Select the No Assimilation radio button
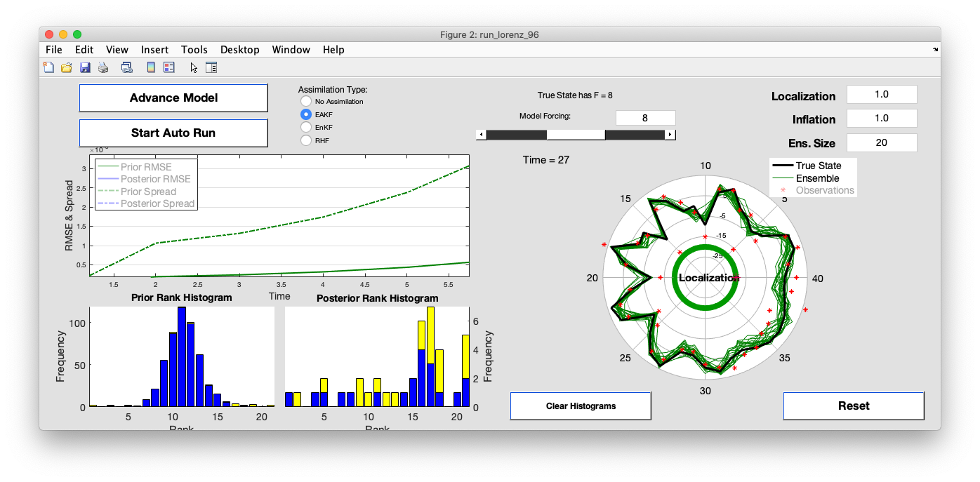Viewport: 980px width, 482px height. click(x=306, y=102)
